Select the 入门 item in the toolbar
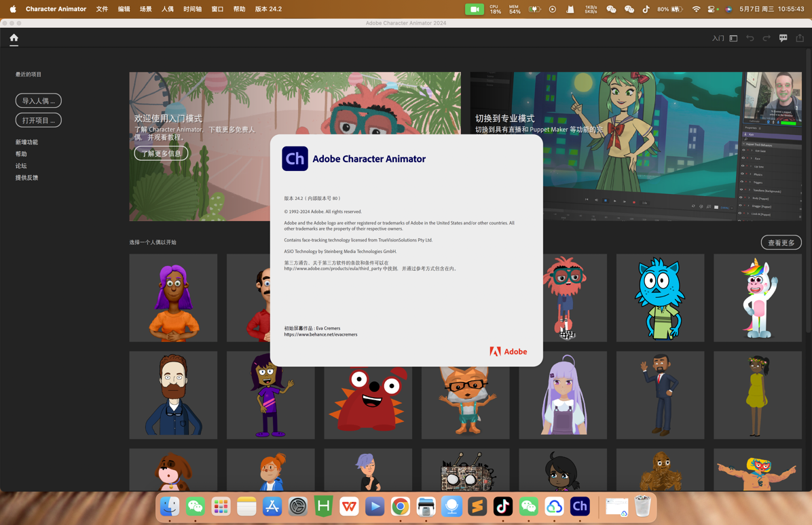The width and height of the screenshot is (812, 525). pos(717,39)
